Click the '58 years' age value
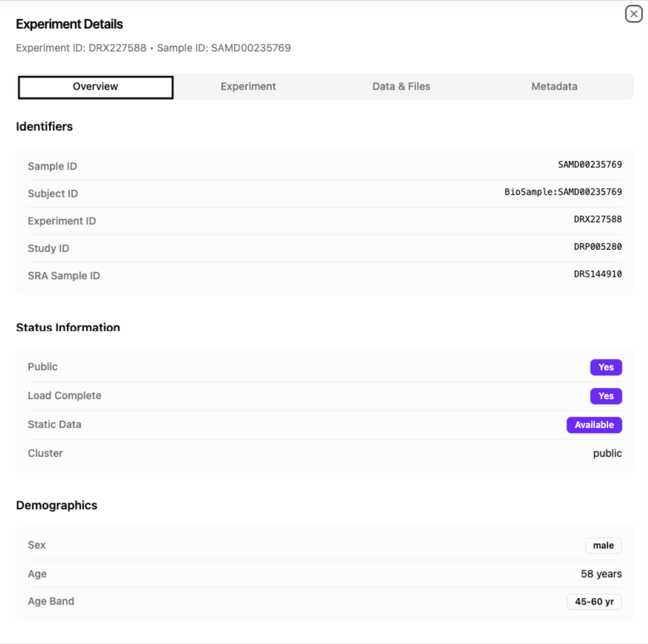648x644 pixels. tap(601, 574)
